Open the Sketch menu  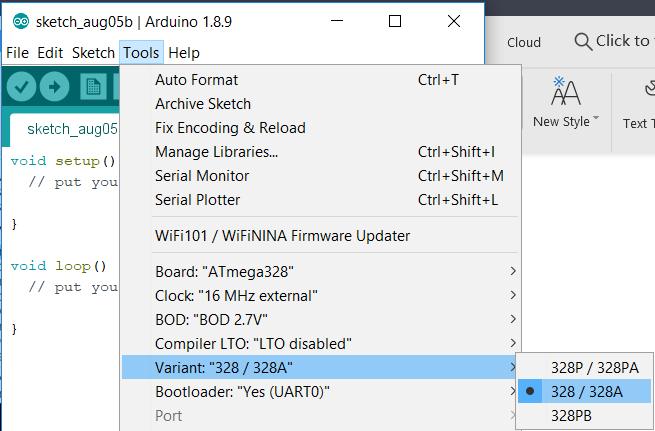point(93,53)
